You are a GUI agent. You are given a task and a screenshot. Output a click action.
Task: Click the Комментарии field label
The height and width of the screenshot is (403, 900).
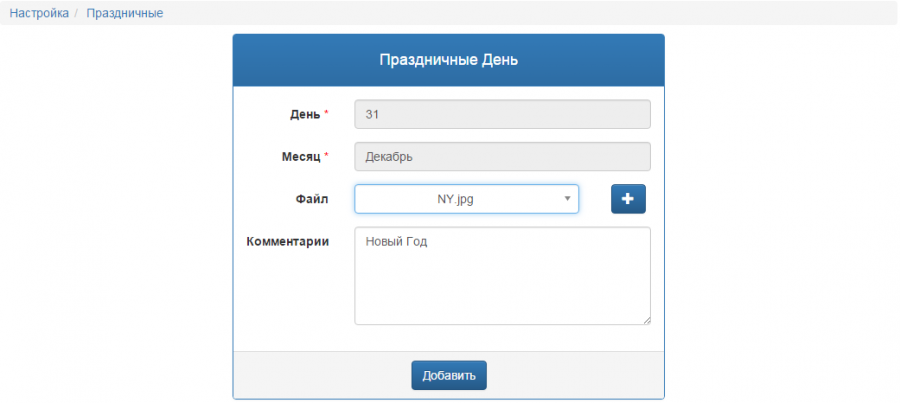(x=288, y=241)
